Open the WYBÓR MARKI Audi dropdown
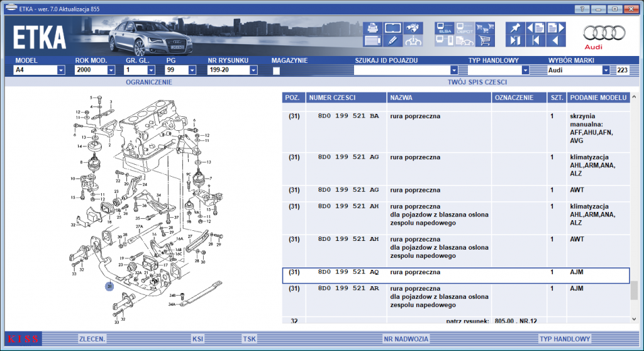This screenshot has height=351, width=644. 606,70
